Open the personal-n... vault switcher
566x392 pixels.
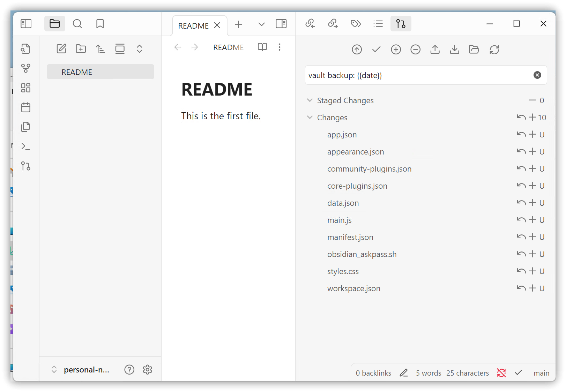[x=81, y=370]
